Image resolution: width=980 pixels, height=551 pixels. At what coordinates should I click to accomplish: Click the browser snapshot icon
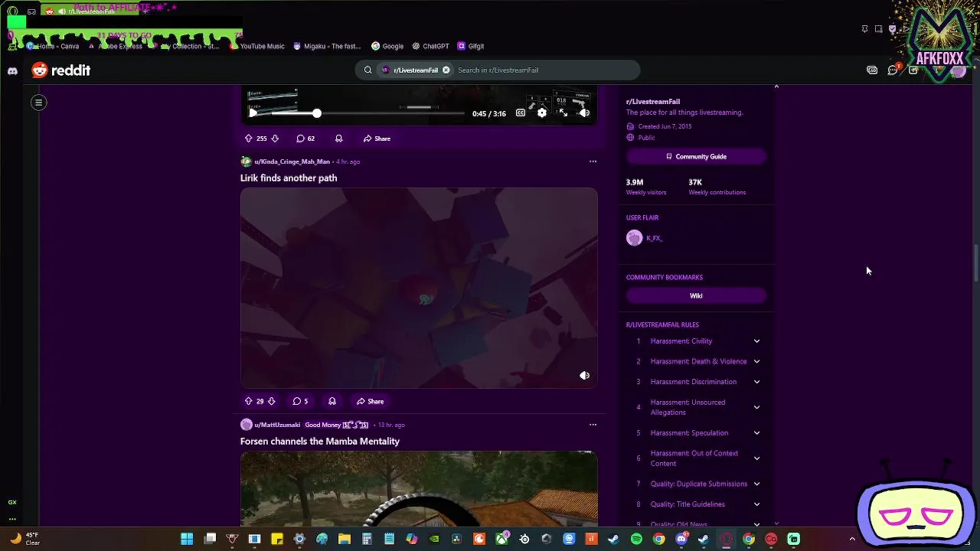(x=878, y=29)
